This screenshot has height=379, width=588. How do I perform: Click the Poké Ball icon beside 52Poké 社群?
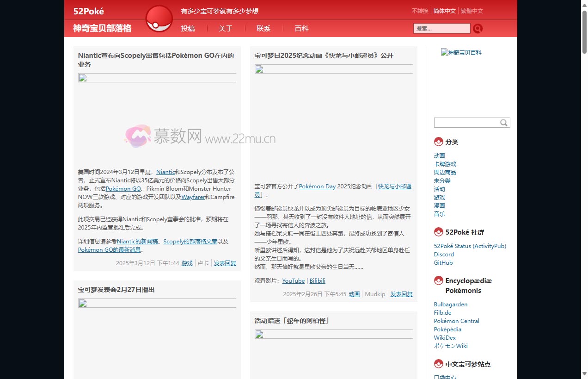point(438,232)
